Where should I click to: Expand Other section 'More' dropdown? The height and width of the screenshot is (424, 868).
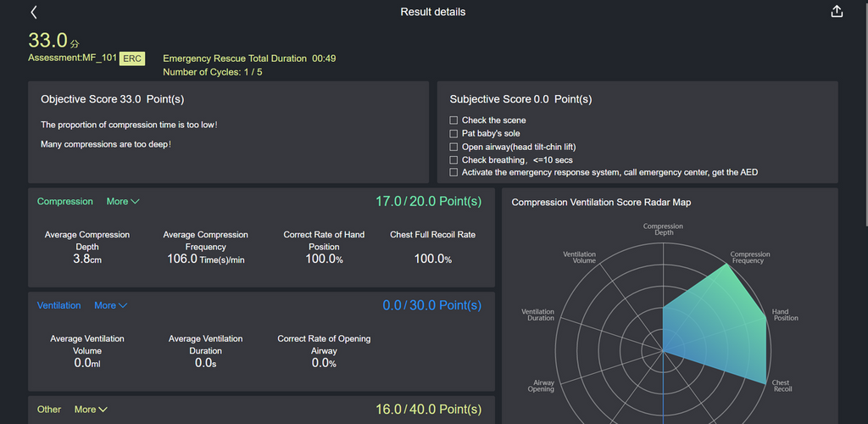click(91, 410)
